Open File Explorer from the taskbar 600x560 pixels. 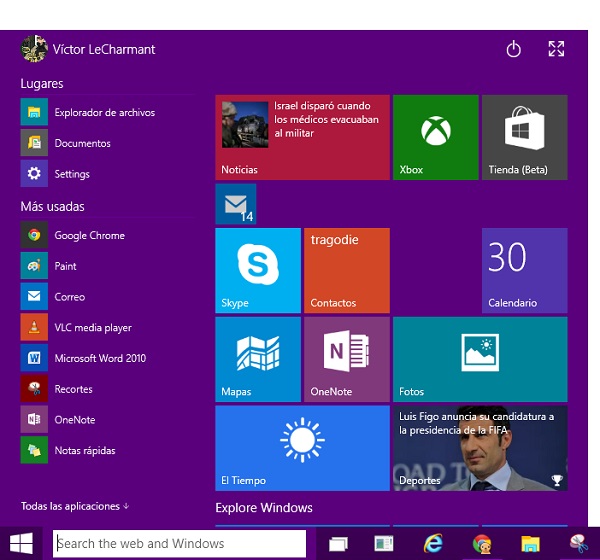pos(530,544)
